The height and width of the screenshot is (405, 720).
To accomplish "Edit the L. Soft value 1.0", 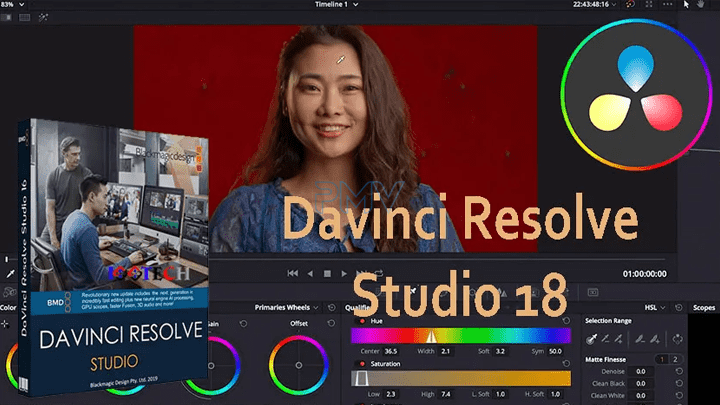I will (x=500, y=394).
